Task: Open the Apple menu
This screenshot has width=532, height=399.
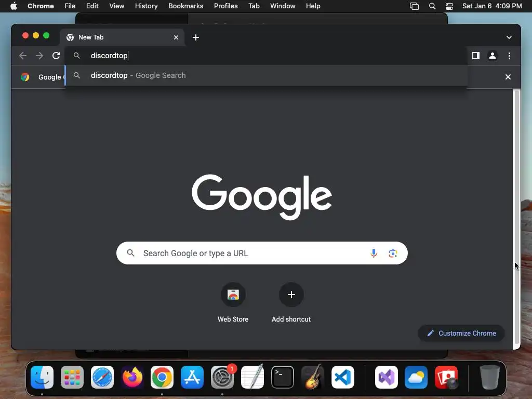Action: 14,6
